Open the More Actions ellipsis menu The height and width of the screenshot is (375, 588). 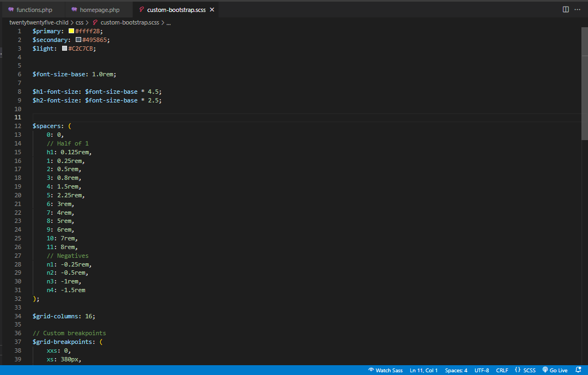(577, 9)
